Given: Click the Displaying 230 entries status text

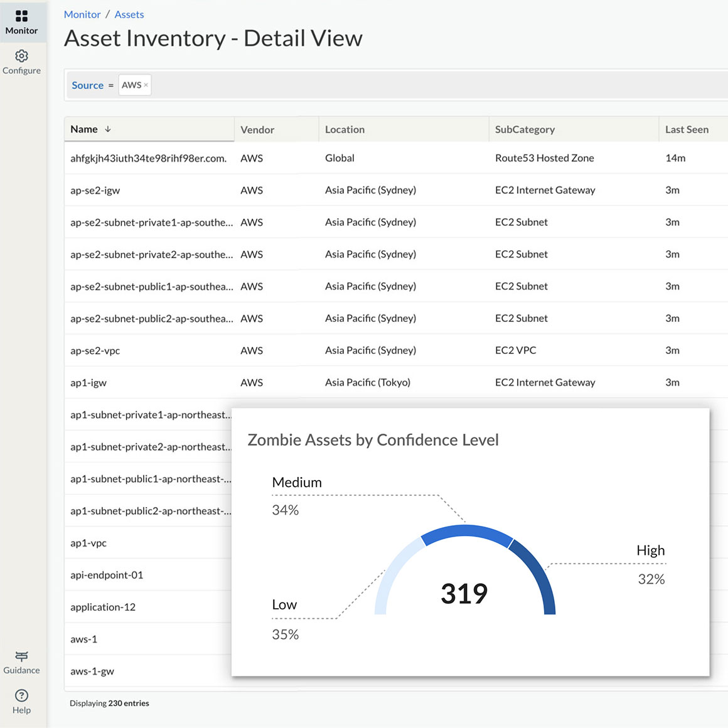Looking at the screenshot, I should coord(110,703).
